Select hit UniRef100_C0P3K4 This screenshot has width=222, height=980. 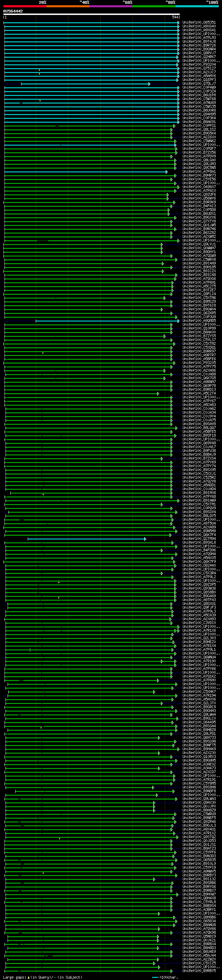[199, 118]
